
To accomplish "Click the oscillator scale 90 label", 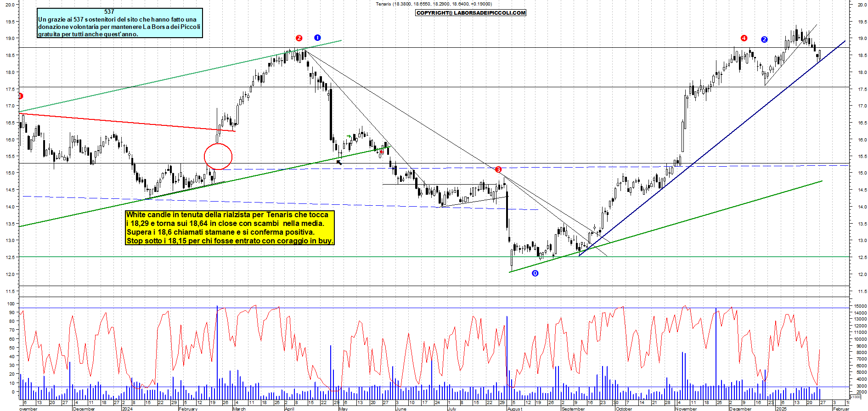I will pos(12,312).
